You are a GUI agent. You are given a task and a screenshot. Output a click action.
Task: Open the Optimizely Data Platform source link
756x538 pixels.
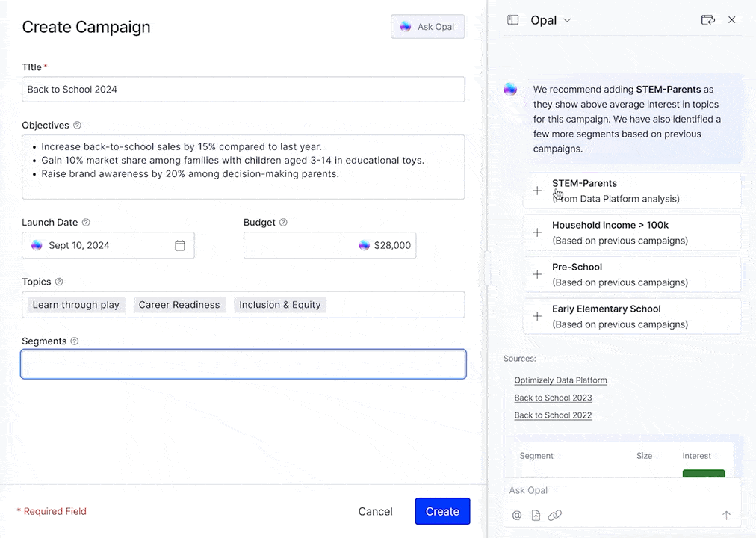pyautogui.click(x=560, y=380)
